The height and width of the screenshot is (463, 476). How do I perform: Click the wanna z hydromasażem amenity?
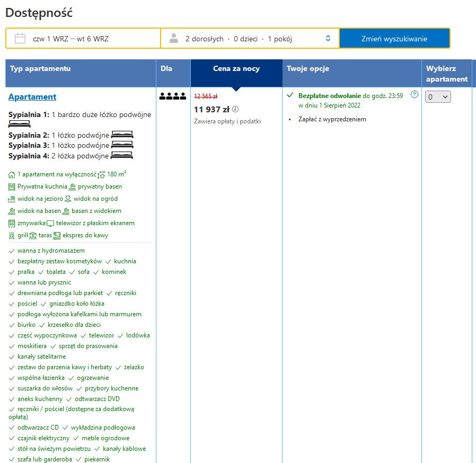pyautogui.click(x=51, y=251)
